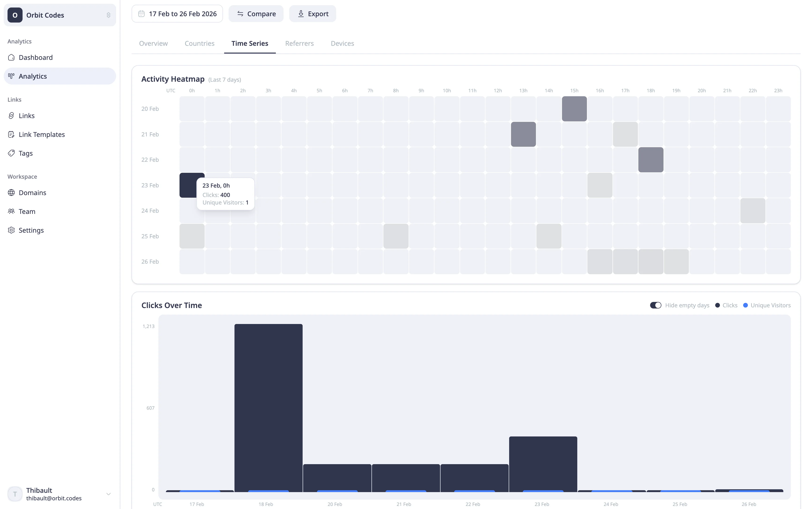Screen dimensions: 812x509
Task: Go to Domains page
Action: click(60, 193)
